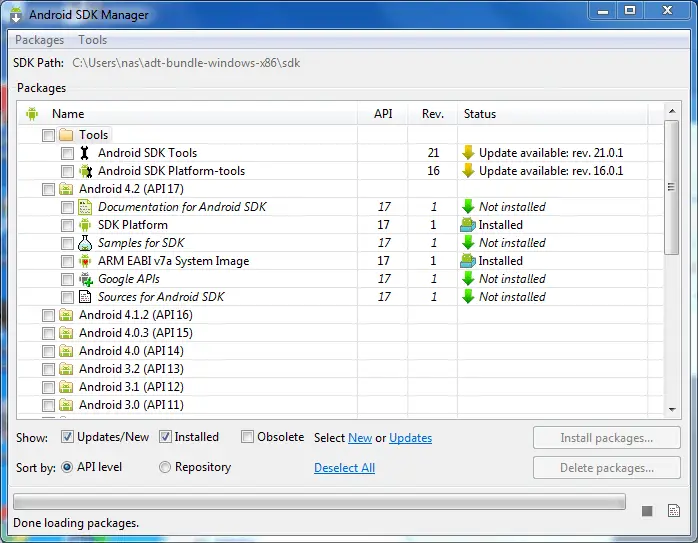Open the Packages menu
The image size is (698, 543).
(x=39, y=40)
